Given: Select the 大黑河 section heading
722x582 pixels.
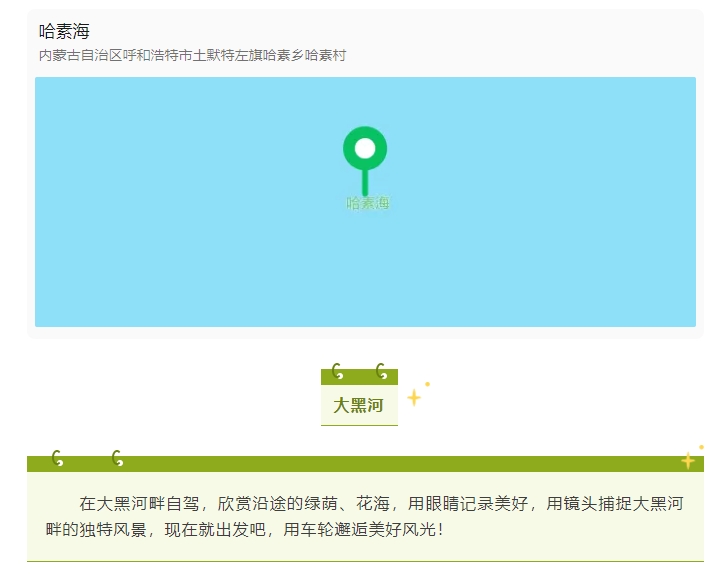Looking at the screenshot, I should (x=359, y=405).
